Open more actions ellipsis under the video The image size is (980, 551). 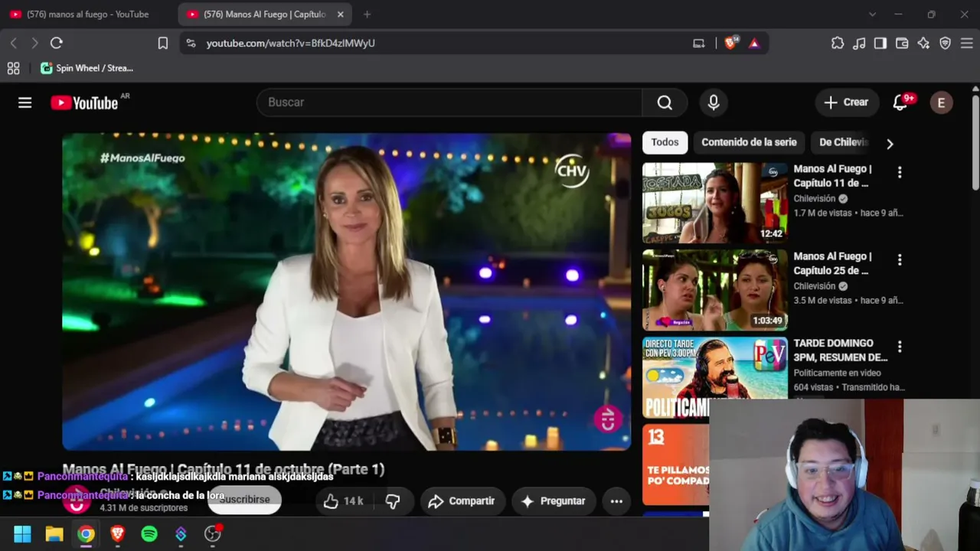(616, 501)
